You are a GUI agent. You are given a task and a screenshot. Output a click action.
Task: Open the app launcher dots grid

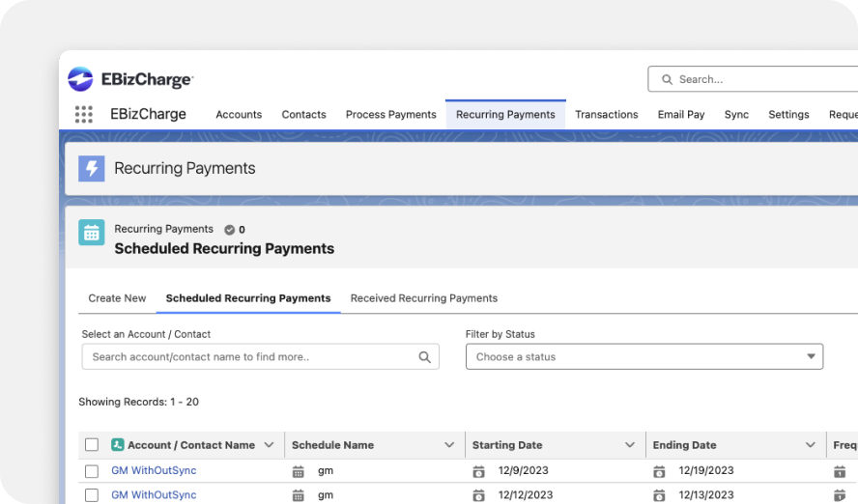[84, 114]
